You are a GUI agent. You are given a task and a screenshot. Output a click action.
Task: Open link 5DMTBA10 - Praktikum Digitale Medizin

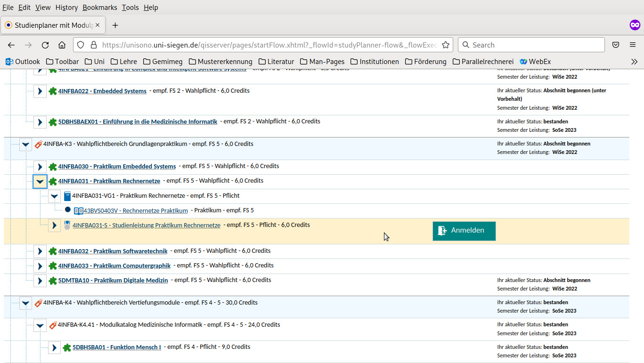113,280
